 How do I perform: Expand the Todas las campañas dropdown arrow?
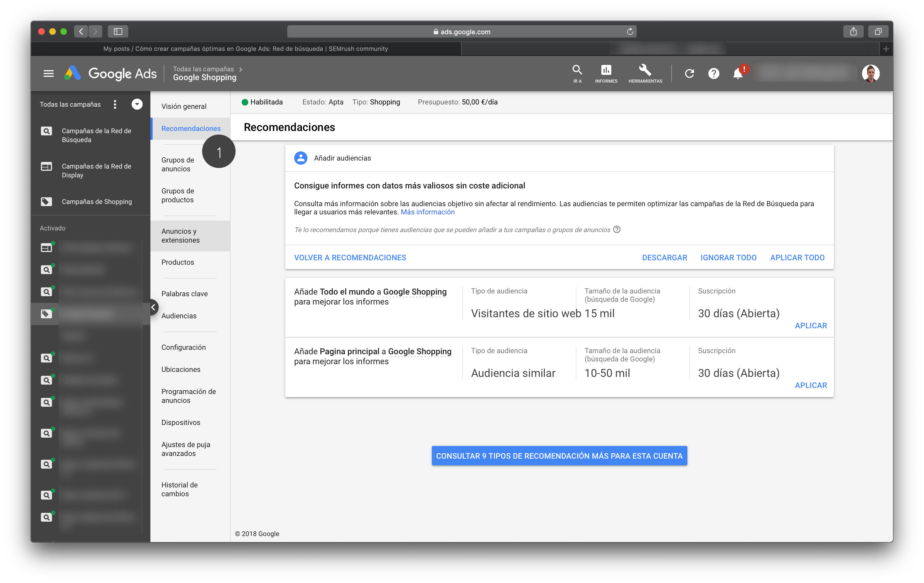(137, 104)
